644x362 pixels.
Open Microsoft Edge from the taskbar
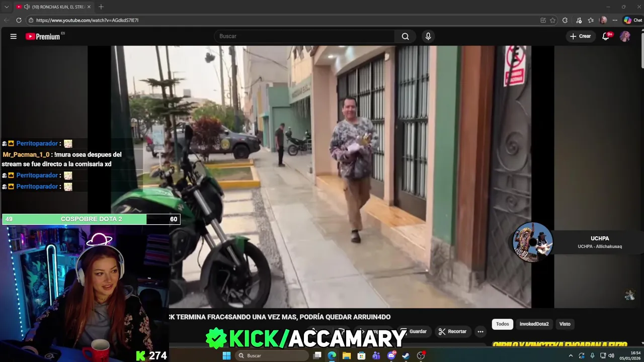(x=332, y=355)
